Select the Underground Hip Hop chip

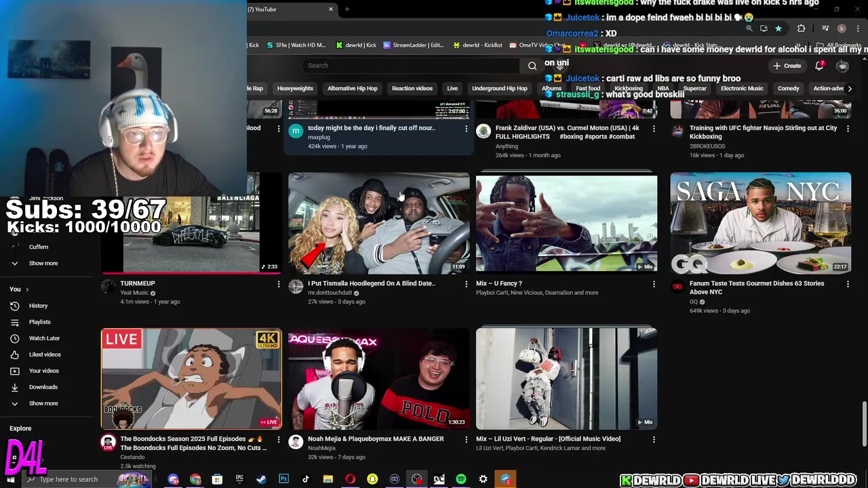(x=500, y=89)
